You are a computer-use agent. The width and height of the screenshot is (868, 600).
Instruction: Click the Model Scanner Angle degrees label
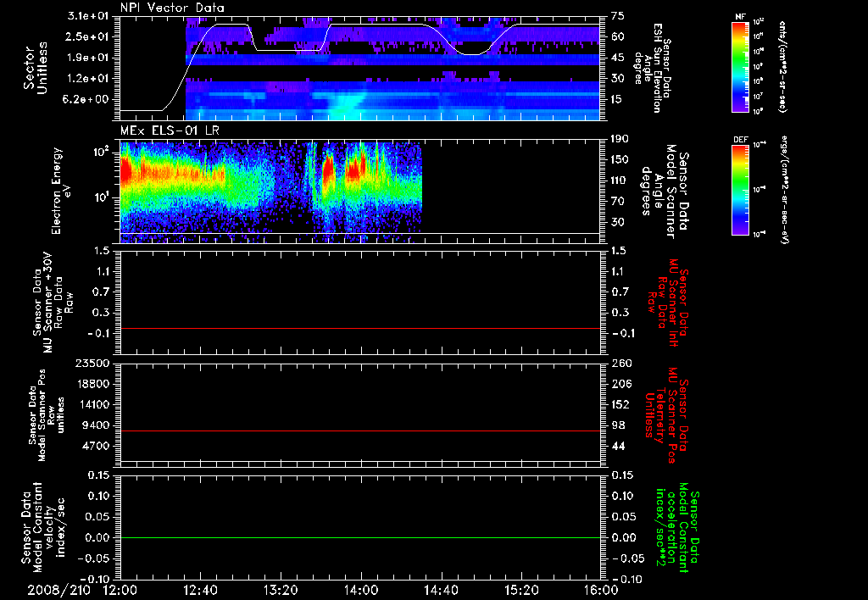tap(665, 192)
